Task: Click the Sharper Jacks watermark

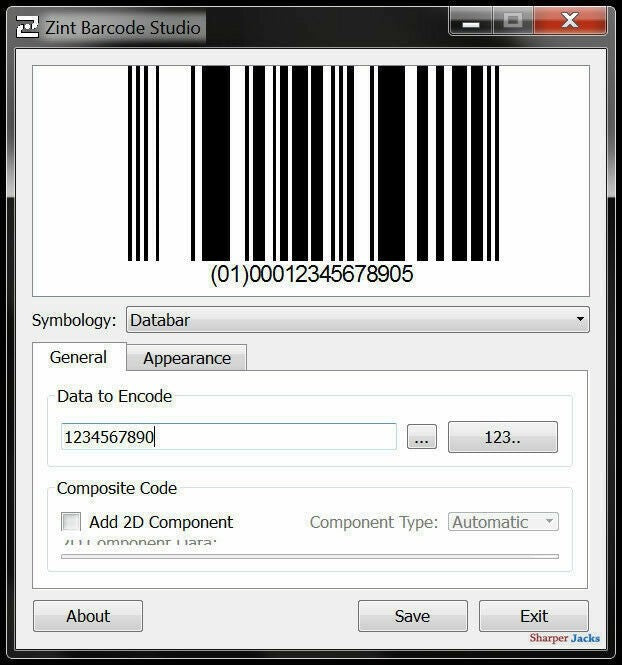Action: 564,638
